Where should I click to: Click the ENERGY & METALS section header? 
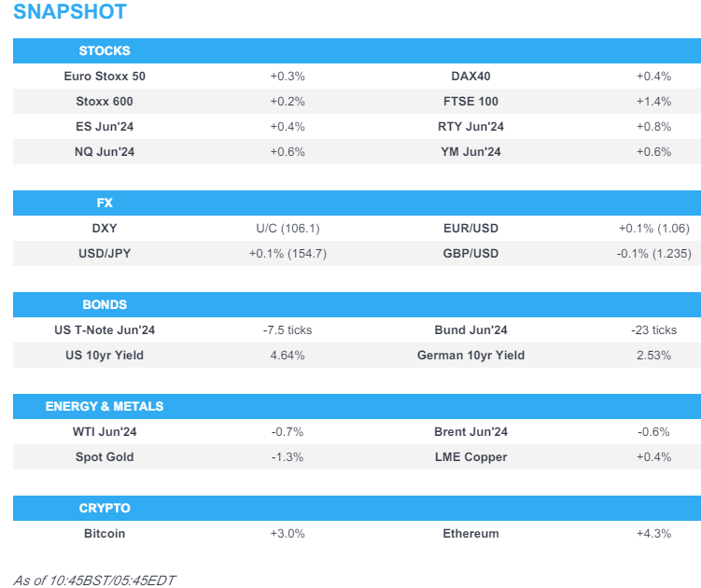tap(105, 406)
